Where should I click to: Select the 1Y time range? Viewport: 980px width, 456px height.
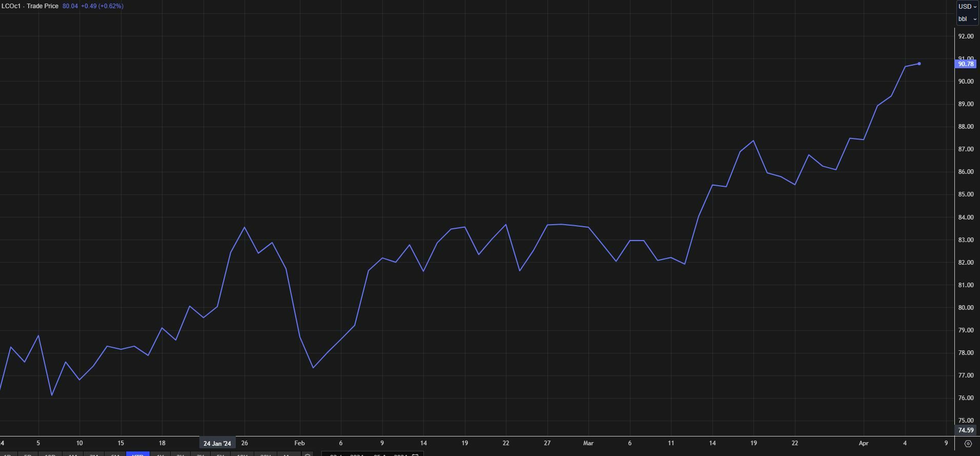point(160,454)
